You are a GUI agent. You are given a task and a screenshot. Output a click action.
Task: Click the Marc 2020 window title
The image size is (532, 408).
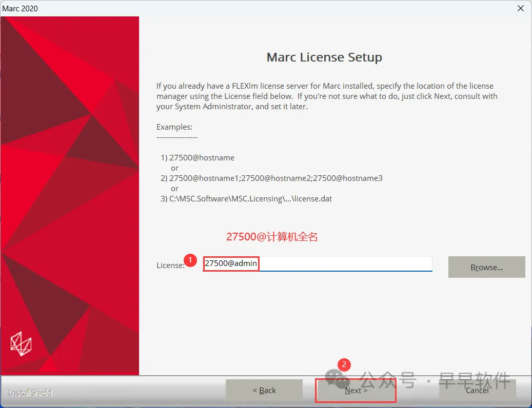coord(20,9)
